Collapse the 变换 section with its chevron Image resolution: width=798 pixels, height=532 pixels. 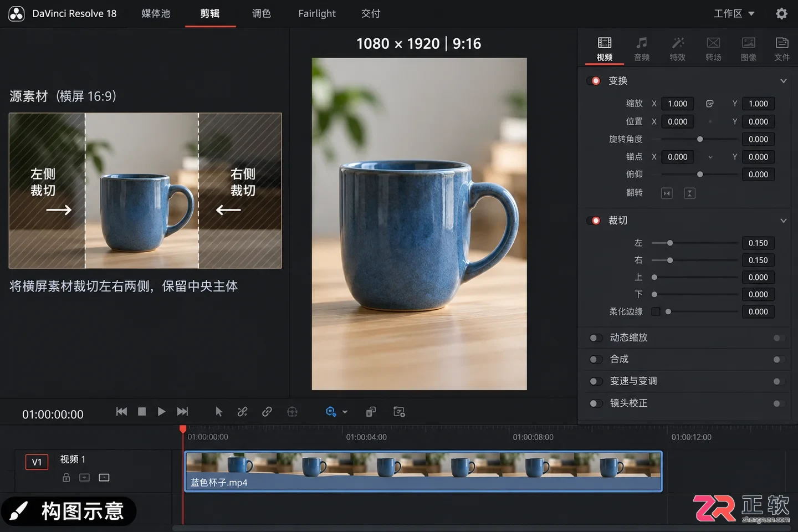tap(784, 81)
